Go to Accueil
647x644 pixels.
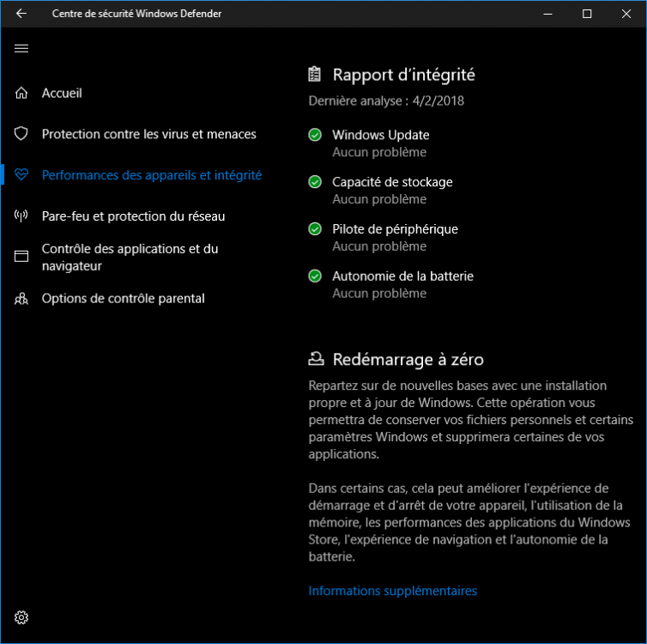(x=62, y=94)
